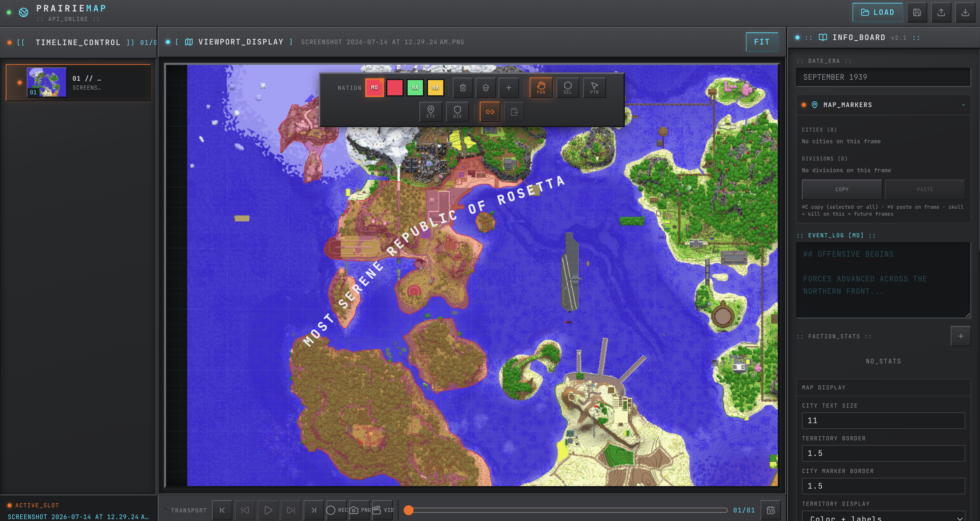Screen dimensions: 980x521
Task: Add a nation with plus icon
Action: click(x=509, y=88)
